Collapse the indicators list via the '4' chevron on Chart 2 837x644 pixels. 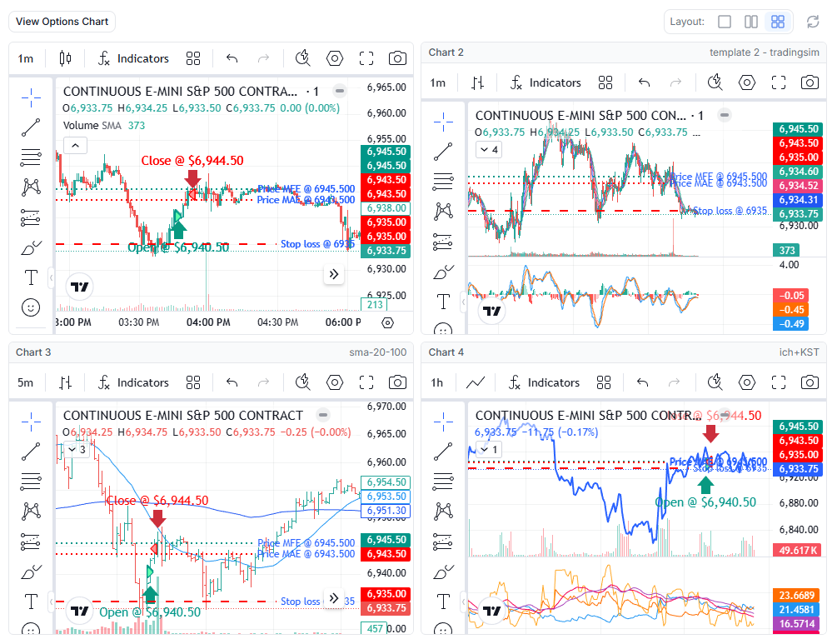491,149
